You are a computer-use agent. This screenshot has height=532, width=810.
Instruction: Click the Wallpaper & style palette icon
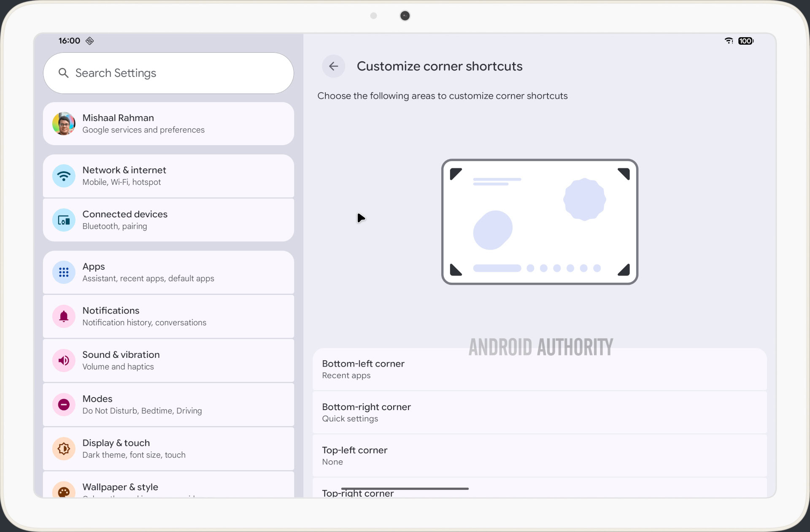64,491
